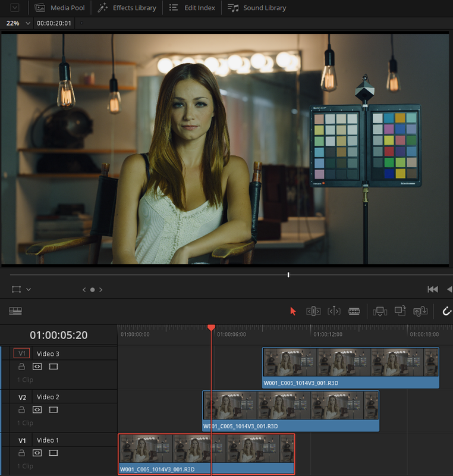The width and height of the screenshot is (453, 476).
Task: Select the Selection Mode arrow tool
Action: click(292, 311)
